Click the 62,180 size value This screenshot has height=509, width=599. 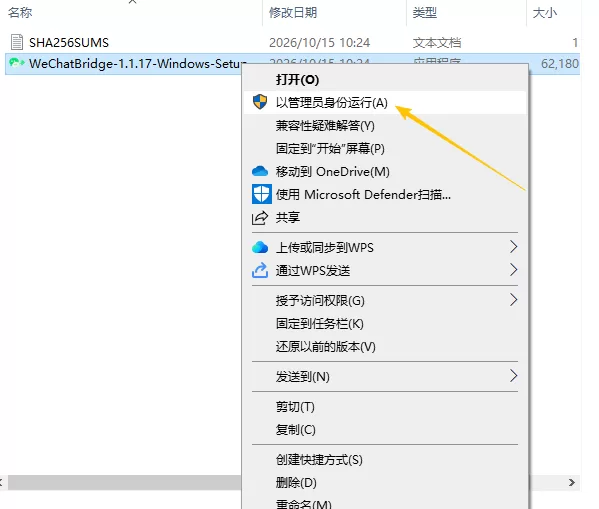coord(560,63)
